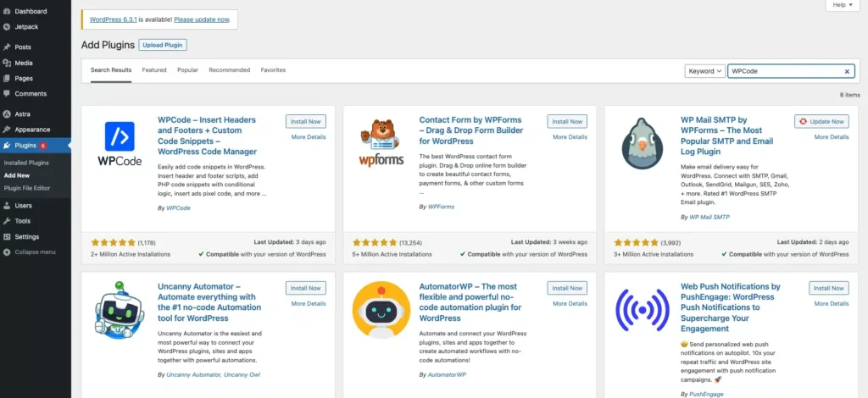Click the Jetpack sidebar icon

pyautogui.click(x=7, y=26)
